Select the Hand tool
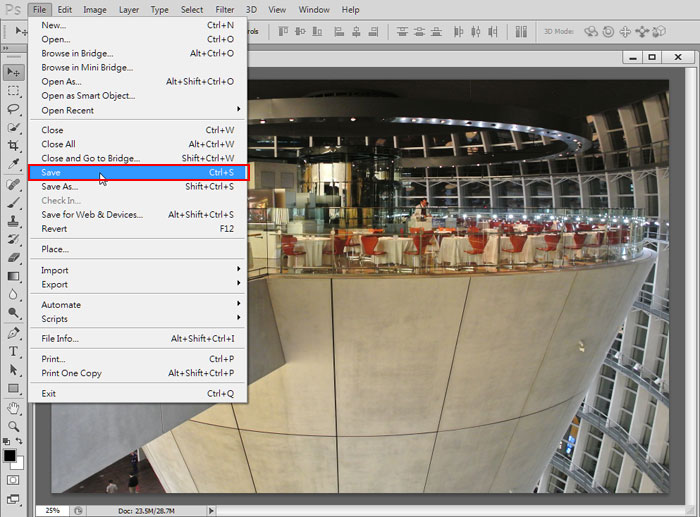Viewport: 700px width, 517px height. (13, 408)
